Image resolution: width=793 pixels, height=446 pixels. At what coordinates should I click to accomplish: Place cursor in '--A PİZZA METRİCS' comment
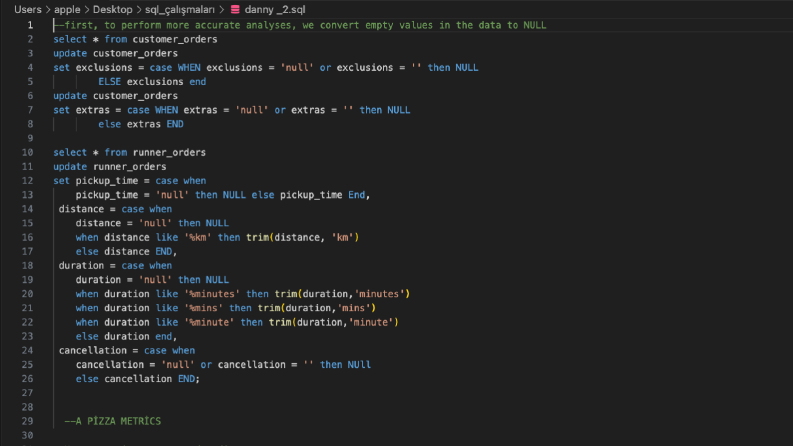point(113,421)
